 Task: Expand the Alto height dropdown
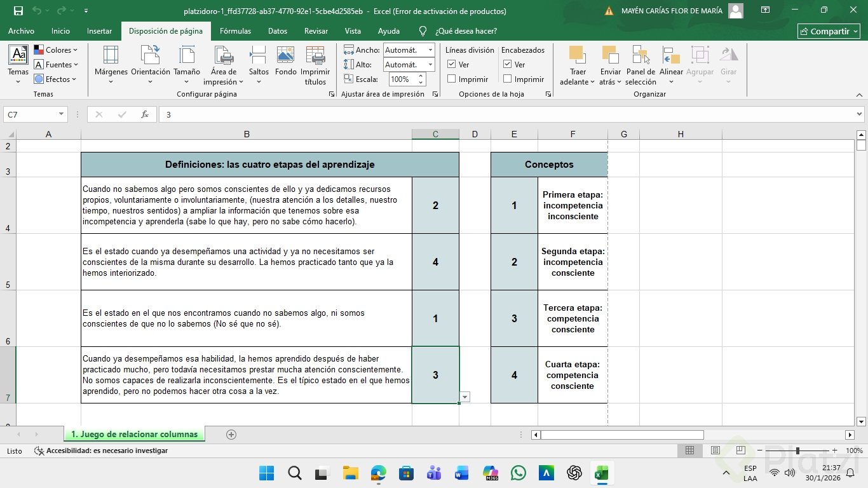(x=430, y=65)
